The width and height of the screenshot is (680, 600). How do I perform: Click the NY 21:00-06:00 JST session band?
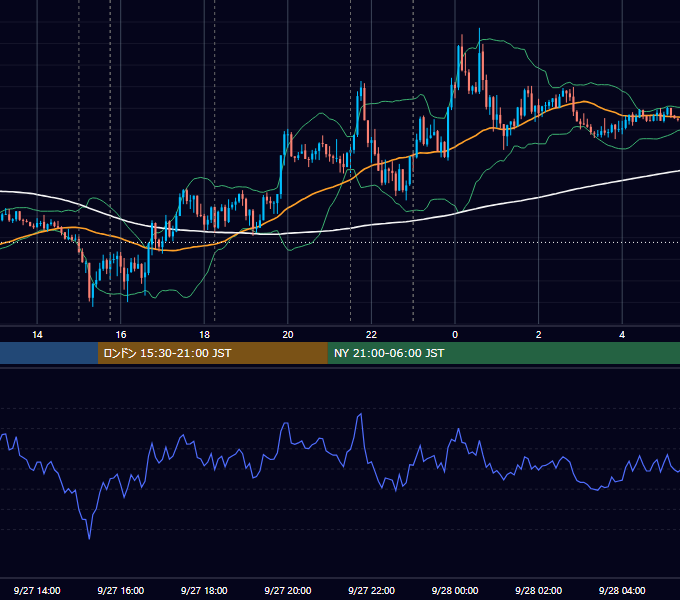[x=503, y=353]
